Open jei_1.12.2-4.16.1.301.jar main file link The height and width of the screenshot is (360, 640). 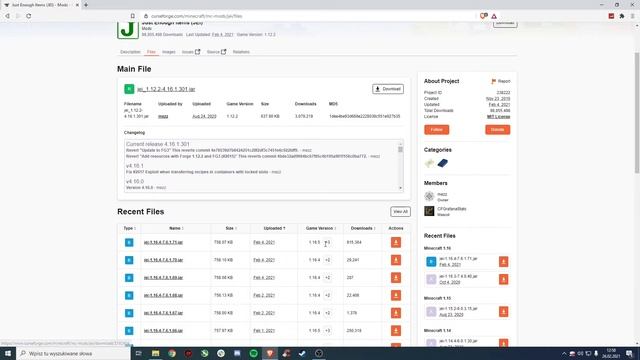click(x=166, y=89)
